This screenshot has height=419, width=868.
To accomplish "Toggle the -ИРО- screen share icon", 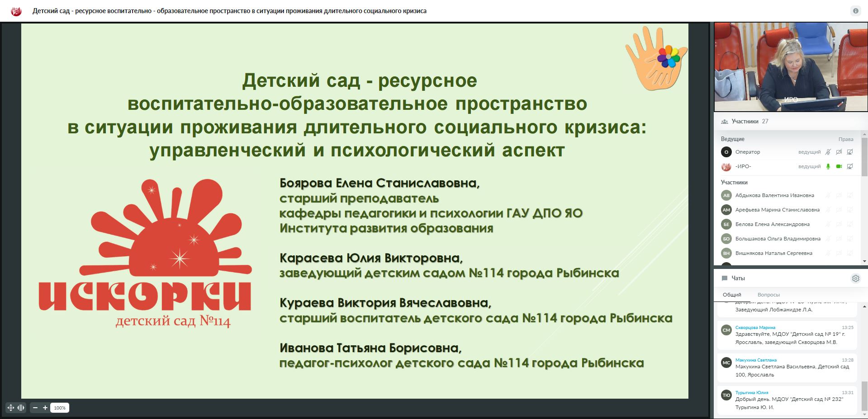I will [x=850, y=167].
